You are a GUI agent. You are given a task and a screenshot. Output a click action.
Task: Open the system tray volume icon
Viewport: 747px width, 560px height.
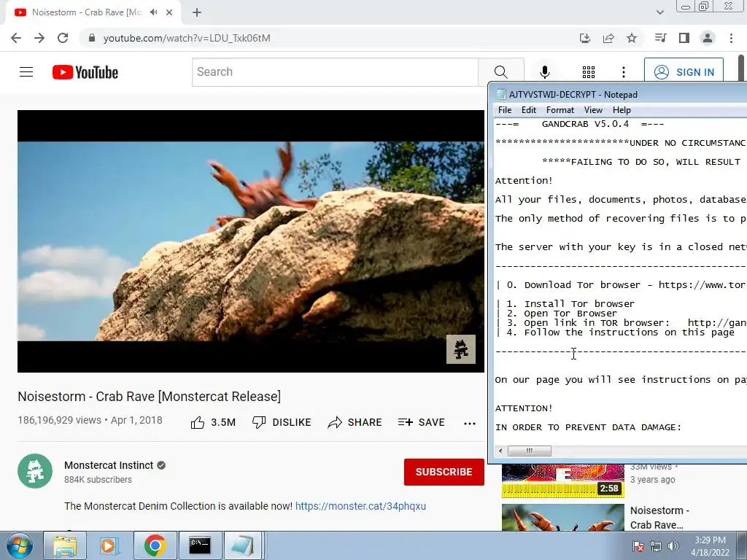pyautogui.click(x=673, y=546)
